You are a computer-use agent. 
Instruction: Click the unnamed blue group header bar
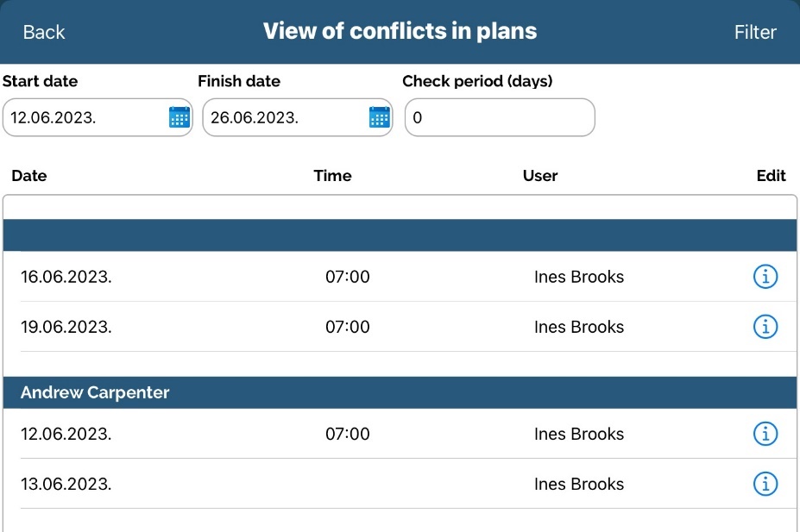tap(400, 235)
